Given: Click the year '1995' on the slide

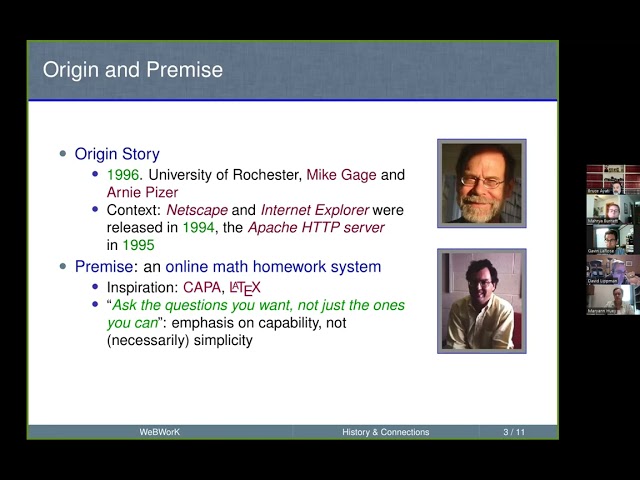Looking at the screenshot, I should coord(138,245).
